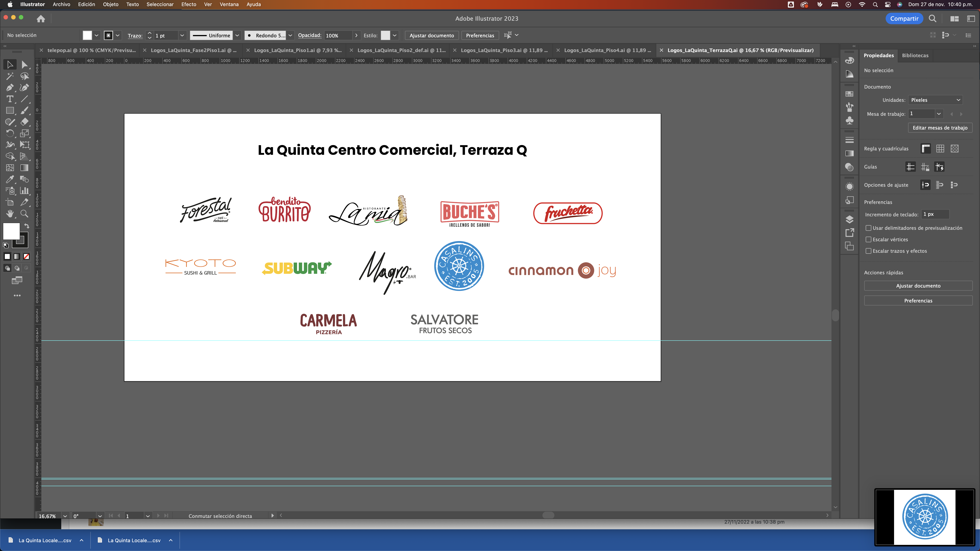Click the blue Compartir button
The image size is (980, 551).
pyautogui.click(x=904, y=19)
